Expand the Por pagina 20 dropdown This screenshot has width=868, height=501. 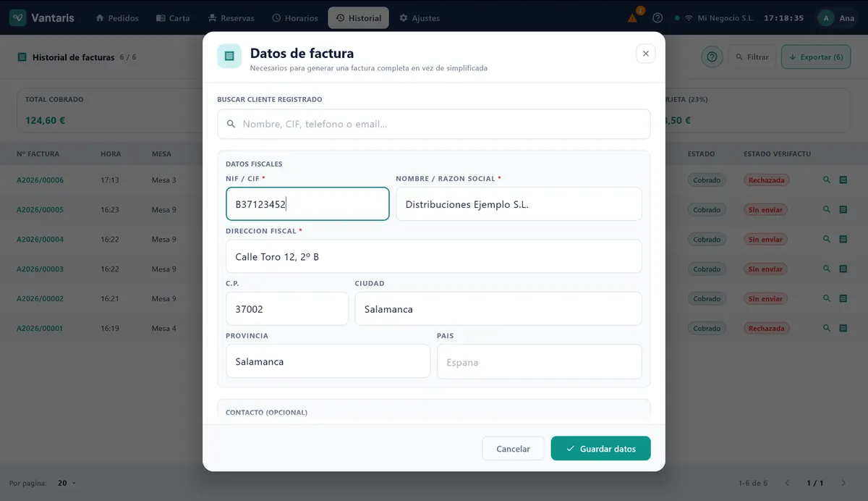pyautogui.click(x=67, y=483)
